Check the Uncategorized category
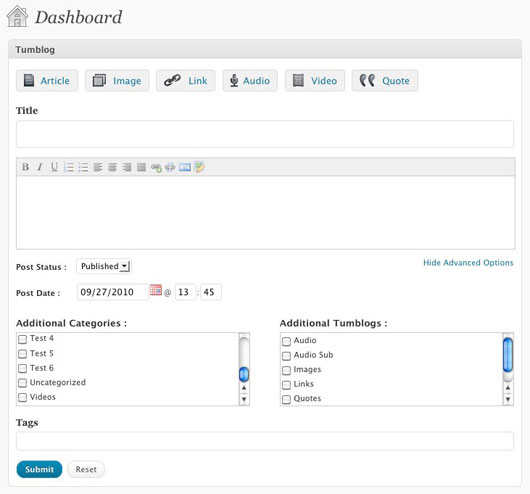The height and width of the screenshot is (494, 530). pos(22,383)
